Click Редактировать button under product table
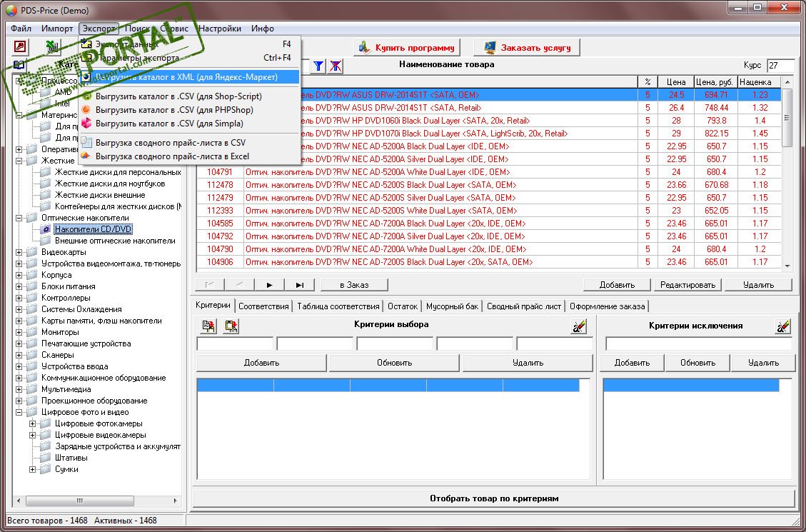The image size is (806, 532). pos(687,285)
